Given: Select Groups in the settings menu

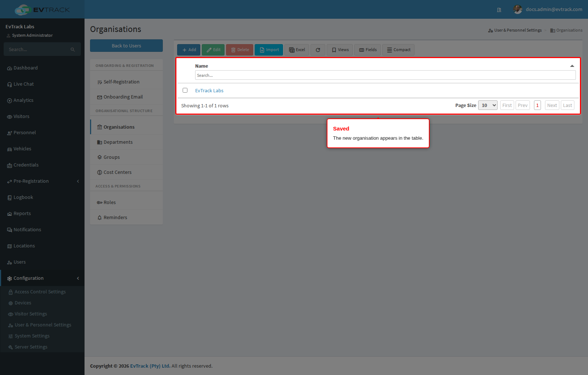Looking at the screenshot, I should pyautogui.click(x=126, y=157).
